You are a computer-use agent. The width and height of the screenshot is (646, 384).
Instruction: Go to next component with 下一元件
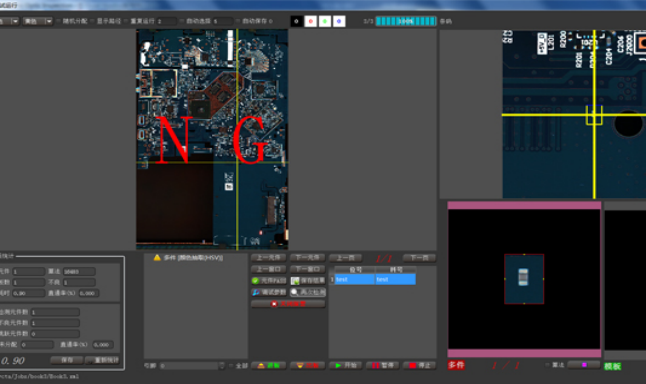coord(308,258)
